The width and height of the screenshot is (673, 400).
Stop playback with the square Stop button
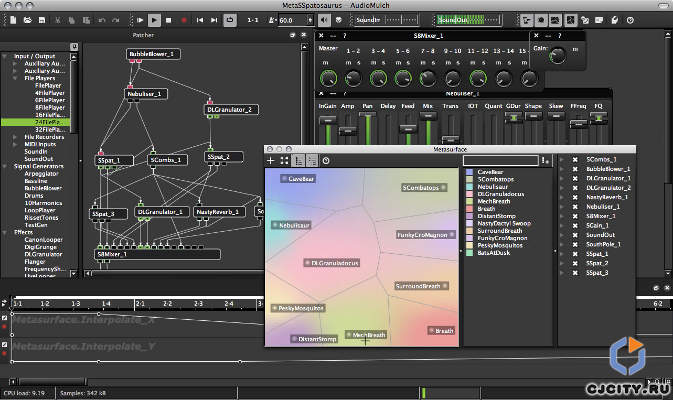tap(169, 20)
